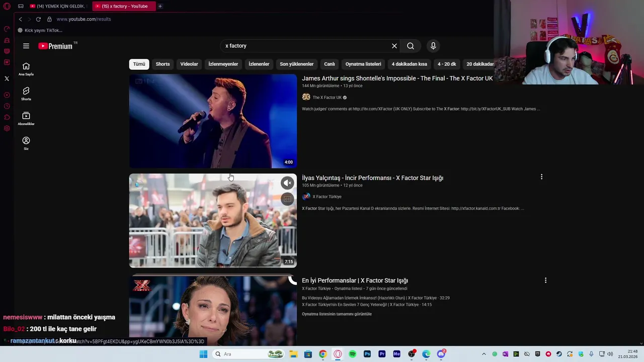644x362 pixels.
Task: Open En İyi Performanslar playlist thumbnail
Action: coord(213,310)
